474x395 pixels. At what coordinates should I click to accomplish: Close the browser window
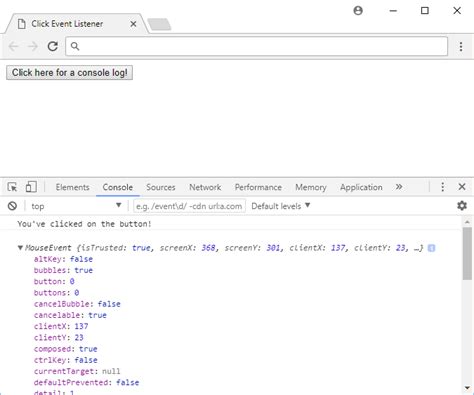point(457,11)
